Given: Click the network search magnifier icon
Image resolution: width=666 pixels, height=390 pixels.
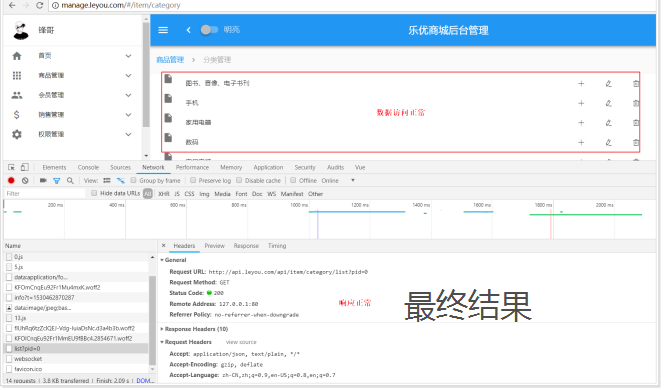Looking at the screenshot, I should click(70, 181).
